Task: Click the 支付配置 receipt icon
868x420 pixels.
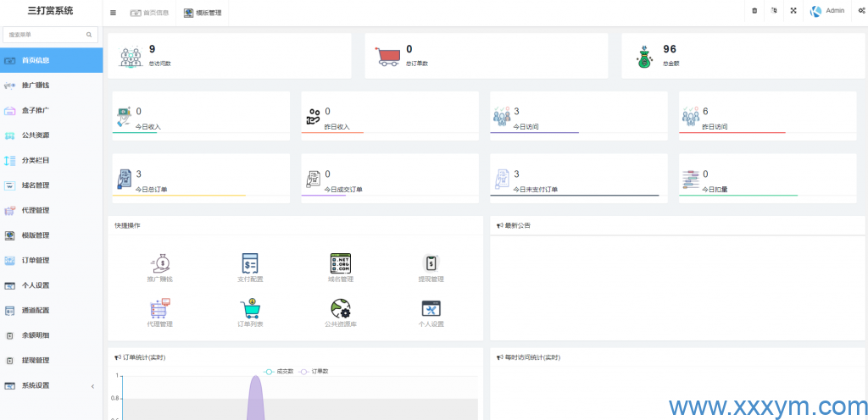Action: (249, 263)
